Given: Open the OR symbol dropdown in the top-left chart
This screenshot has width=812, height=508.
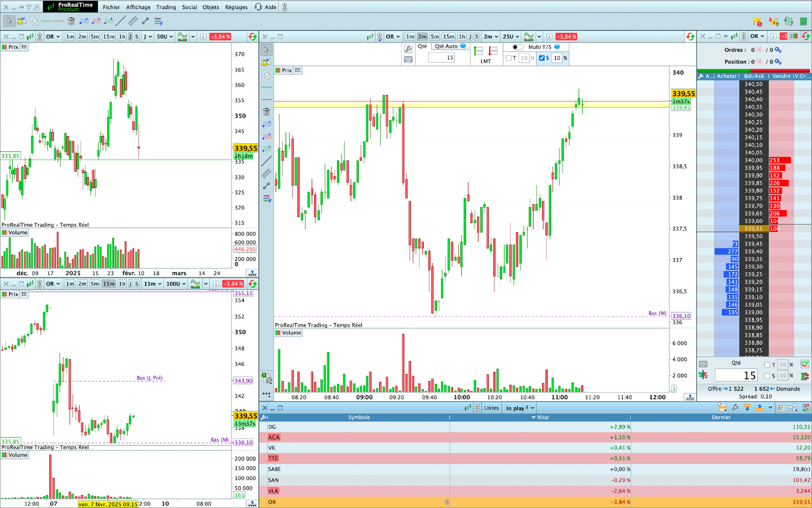Looking at the screenshot, I should 53,37.
